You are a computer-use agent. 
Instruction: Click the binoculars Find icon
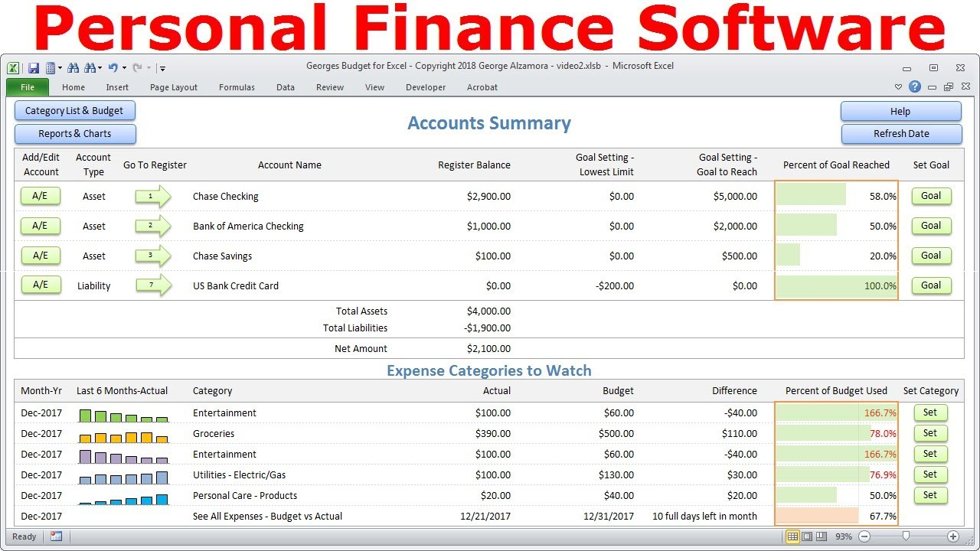(x=73, y=67)
